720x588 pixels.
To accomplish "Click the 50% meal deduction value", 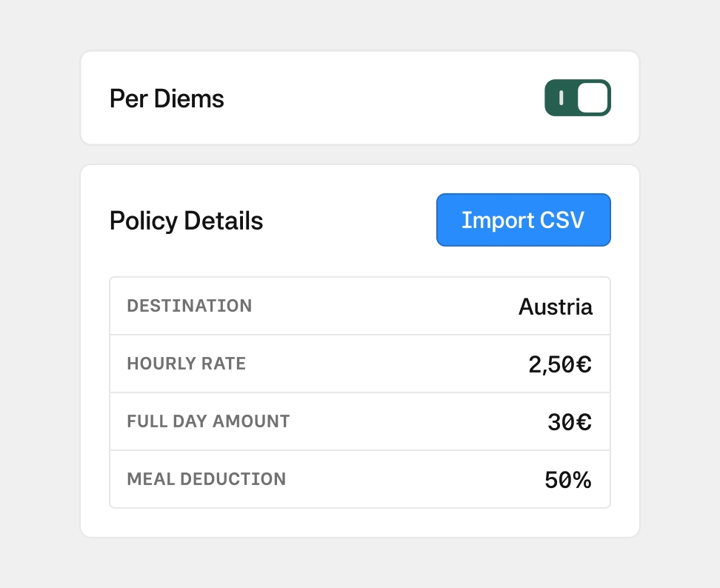I will coord(568,480).
